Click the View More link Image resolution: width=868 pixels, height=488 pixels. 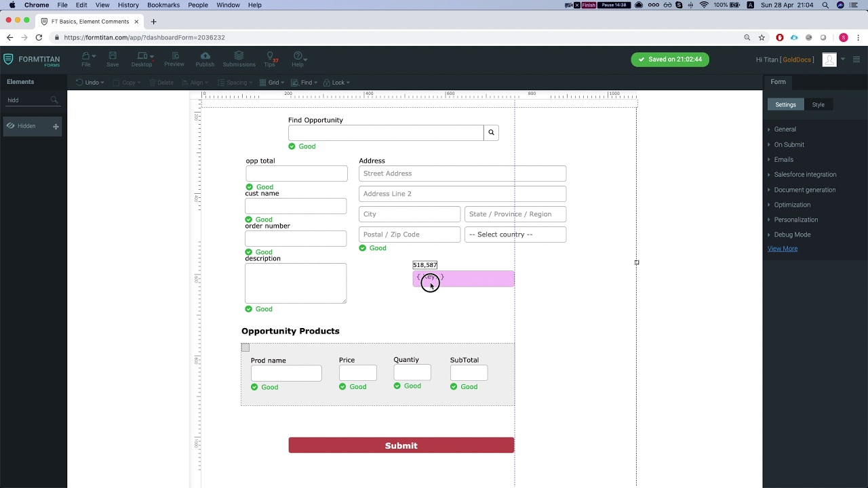click(783, 249)
